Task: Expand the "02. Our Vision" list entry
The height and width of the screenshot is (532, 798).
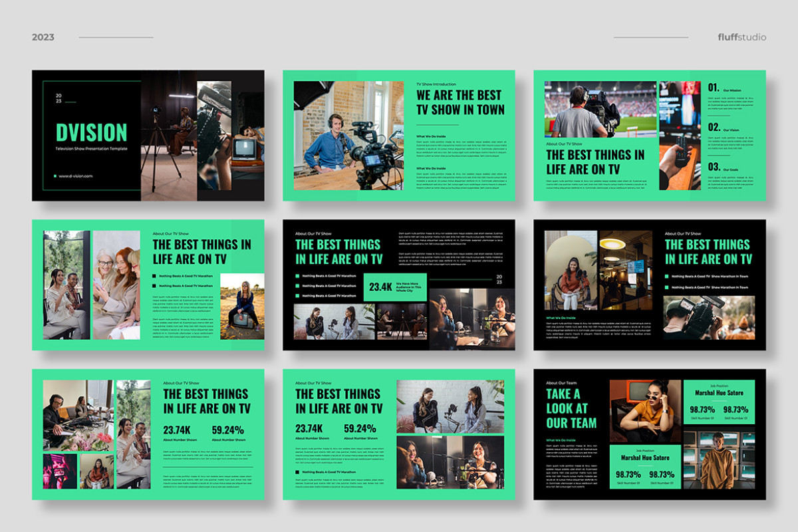Action: coord(725,129)
